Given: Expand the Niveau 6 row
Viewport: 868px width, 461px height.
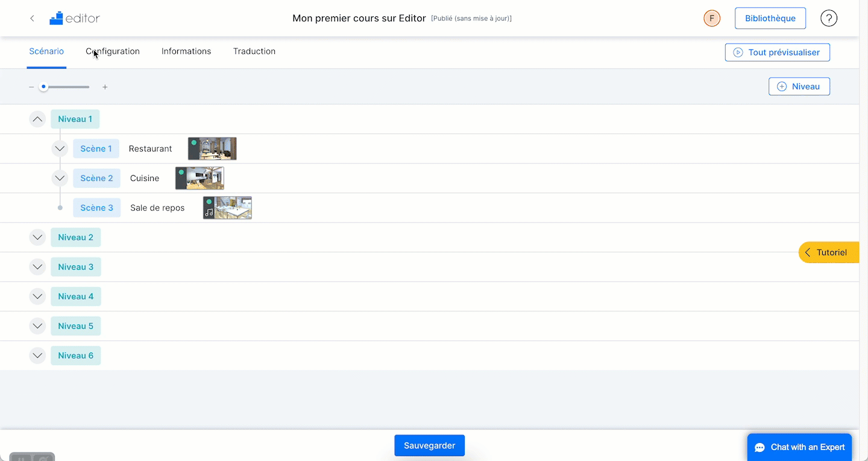Looking at the screenshot, I should pyautogui.click(x=37, y=355).
